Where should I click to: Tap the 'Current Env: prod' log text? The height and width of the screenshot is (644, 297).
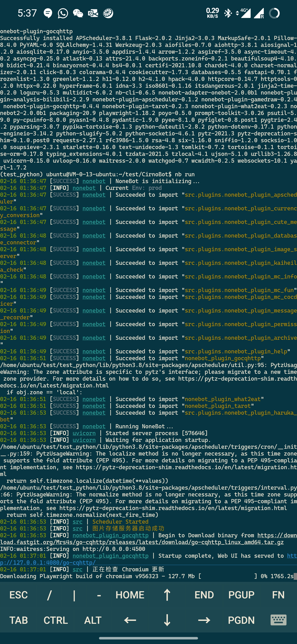click(134, 188)
